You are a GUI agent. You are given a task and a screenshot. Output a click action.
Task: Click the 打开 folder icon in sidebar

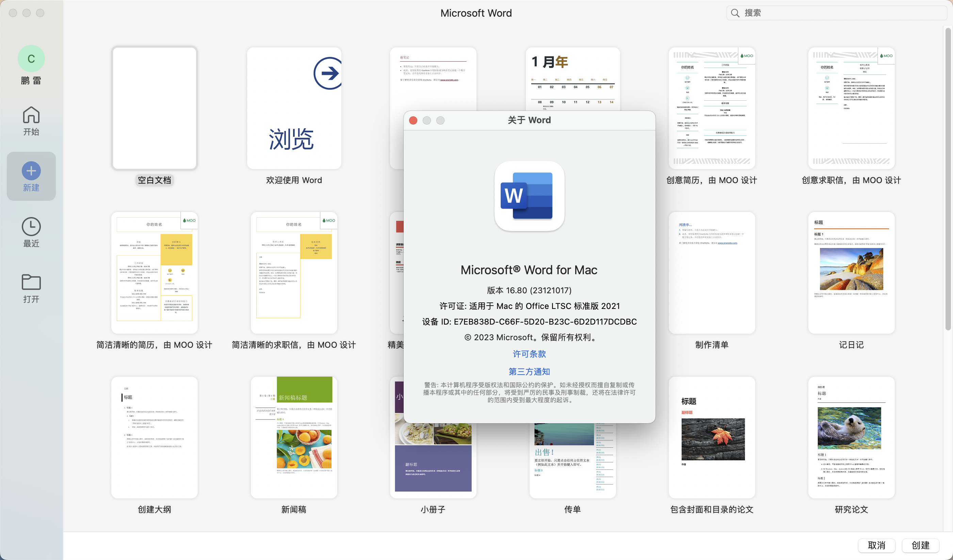(31, 282)
